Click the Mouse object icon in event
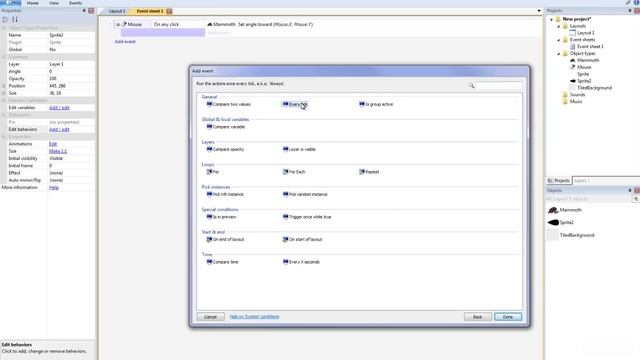 coord(124,24)
